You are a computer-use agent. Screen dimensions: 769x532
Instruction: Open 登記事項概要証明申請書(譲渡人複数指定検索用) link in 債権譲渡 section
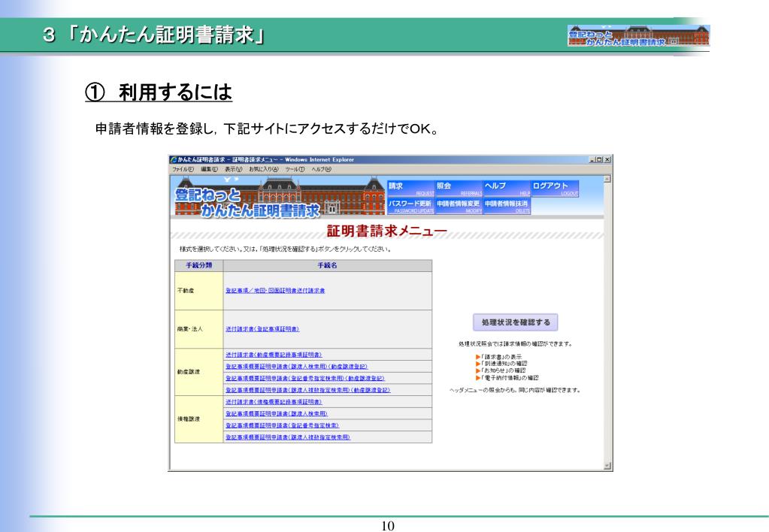pos(288,437)
